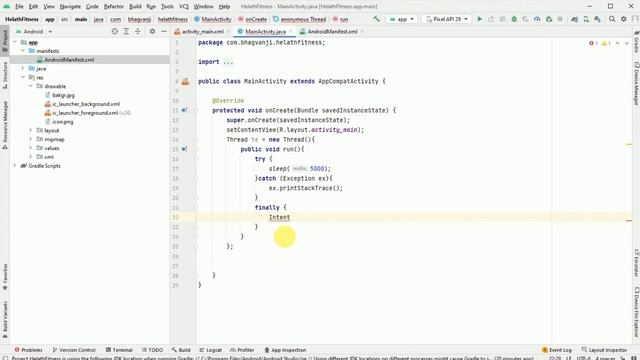The image size is (640, 360).
Task: Open Device Manager icon in top toolbar
Action: (x=586, y=19)
